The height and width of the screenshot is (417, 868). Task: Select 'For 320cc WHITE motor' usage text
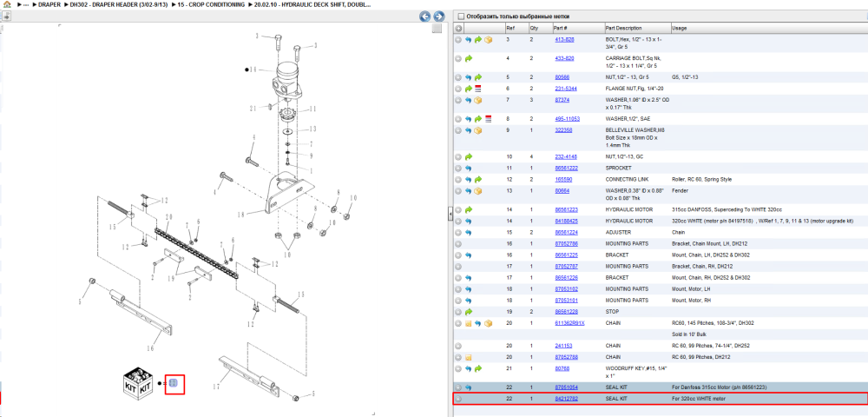tap(698, 399)
